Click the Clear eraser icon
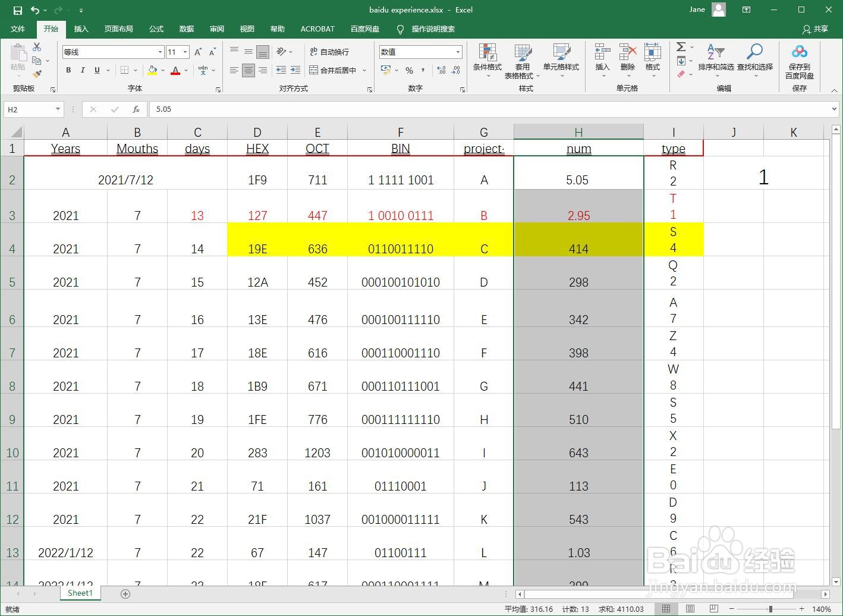The height and width of the screenshot is (616, 843). 681,74
